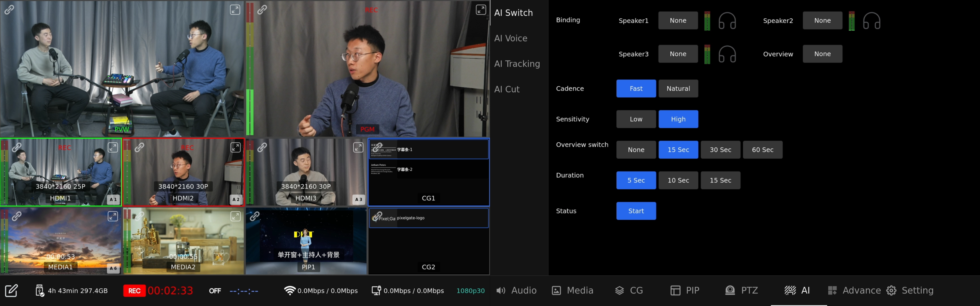This screenshot has height=306, width=980.
Task: Click the link icon on CG1 panel
Action: (377, 147)
